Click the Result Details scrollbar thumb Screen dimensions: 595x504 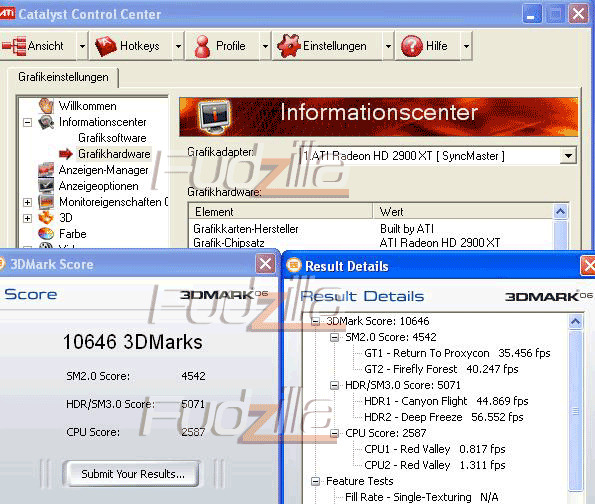[x=576, y=411]
